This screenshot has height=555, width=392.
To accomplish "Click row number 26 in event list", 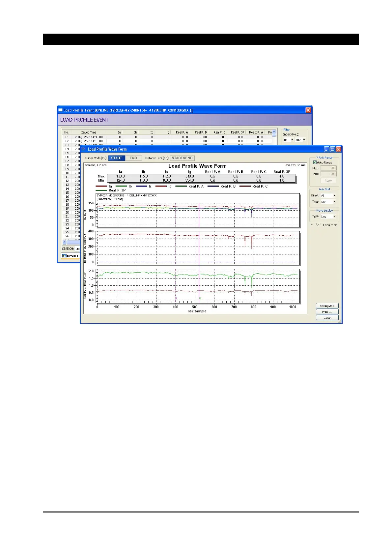I will click(x=67, y=236).
